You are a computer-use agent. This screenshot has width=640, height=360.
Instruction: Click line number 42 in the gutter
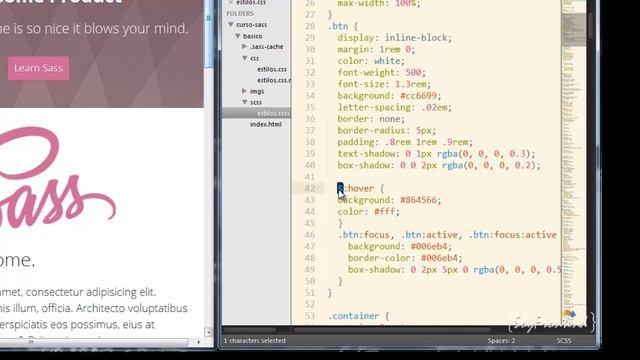pyautogui.click(x=310, y=188)
